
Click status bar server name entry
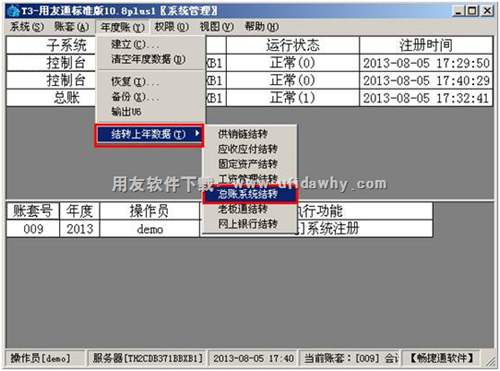coord(147,358)
